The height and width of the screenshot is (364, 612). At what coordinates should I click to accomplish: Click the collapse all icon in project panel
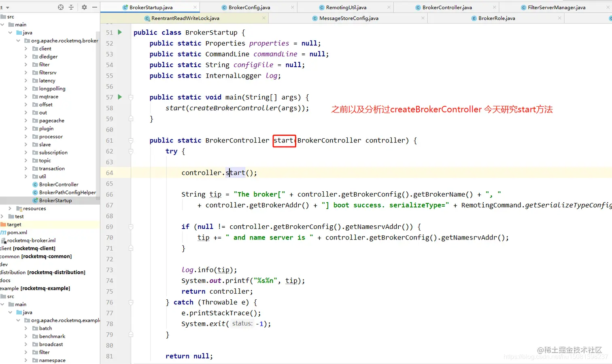(71, 7)
